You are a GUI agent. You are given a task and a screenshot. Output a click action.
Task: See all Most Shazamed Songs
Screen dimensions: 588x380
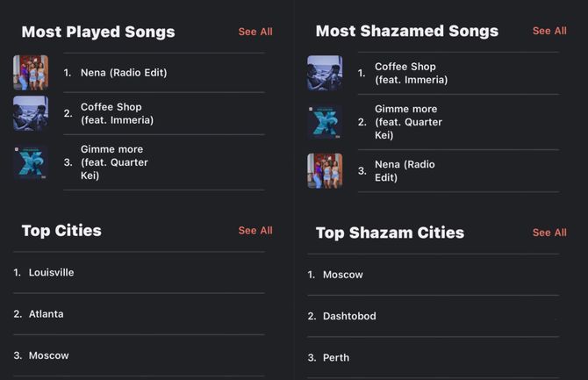tap(549, 31)
